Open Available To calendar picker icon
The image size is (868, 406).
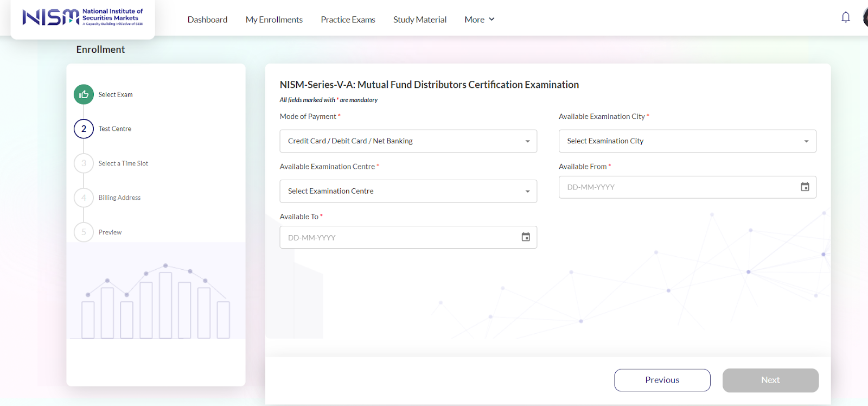tap(526, 237)
